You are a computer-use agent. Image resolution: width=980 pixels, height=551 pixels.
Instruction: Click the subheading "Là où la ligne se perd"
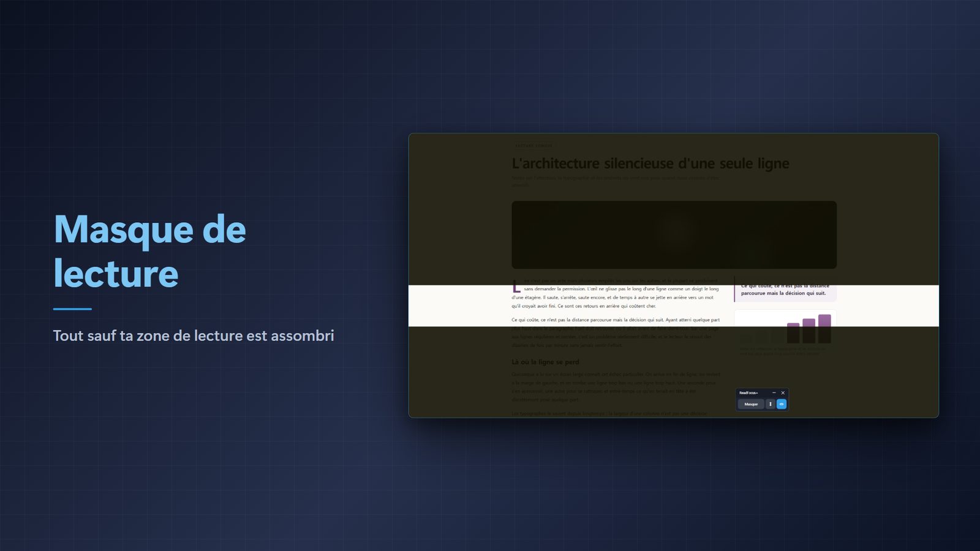click(x=545, y=362)
